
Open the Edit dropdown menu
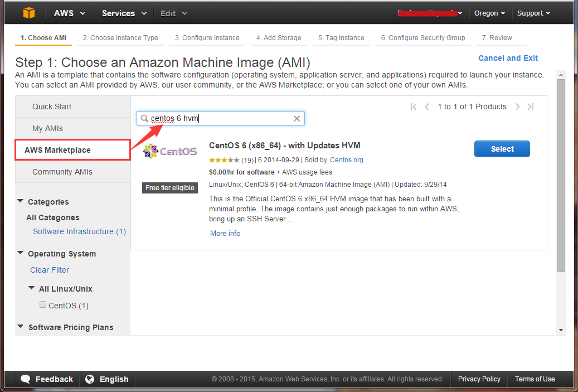tap(174, 13)
